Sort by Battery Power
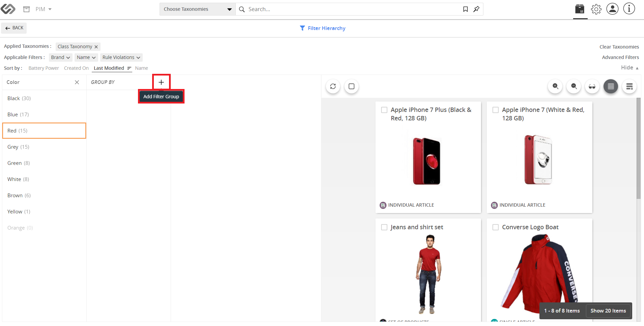 [44, 68]
